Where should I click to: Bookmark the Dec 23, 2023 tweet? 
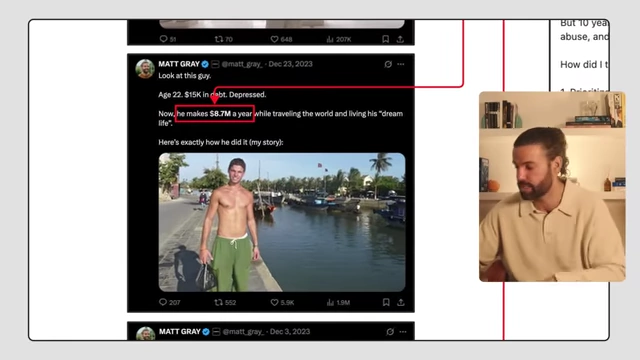(386, 302)
